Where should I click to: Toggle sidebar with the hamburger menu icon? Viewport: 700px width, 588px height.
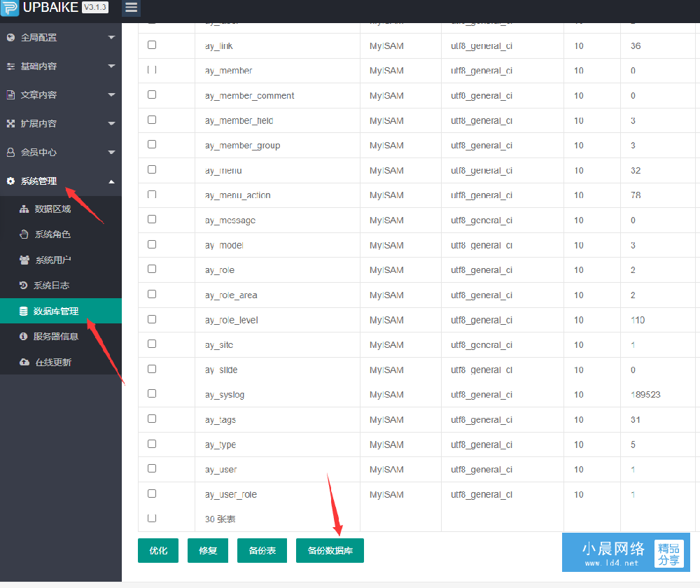tap(131, 8)
